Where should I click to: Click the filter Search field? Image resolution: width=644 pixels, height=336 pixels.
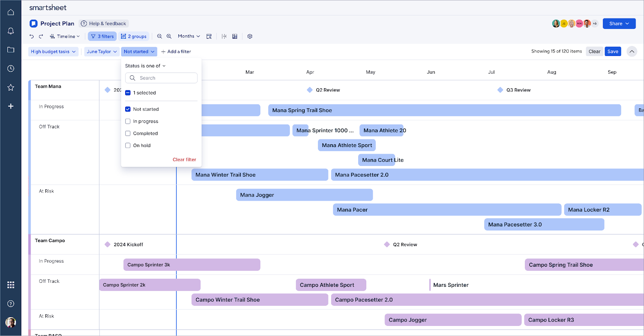161,78
